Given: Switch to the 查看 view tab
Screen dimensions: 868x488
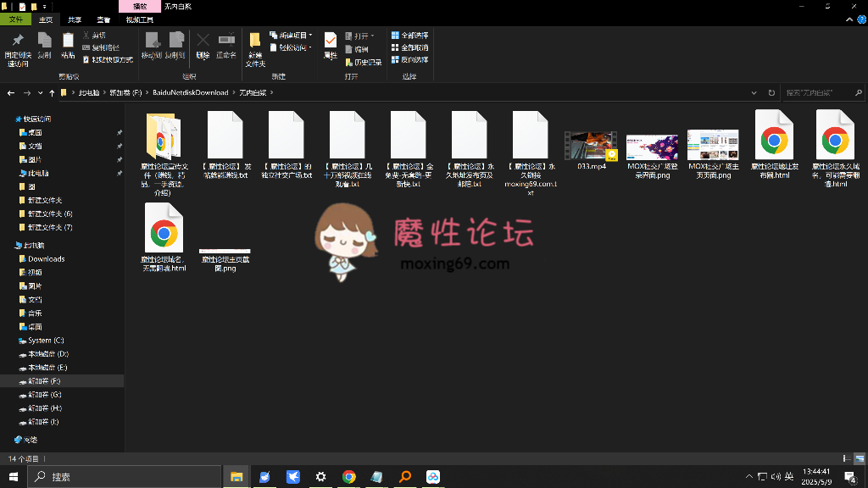Looking at the screenshot, I should (103, 19).
